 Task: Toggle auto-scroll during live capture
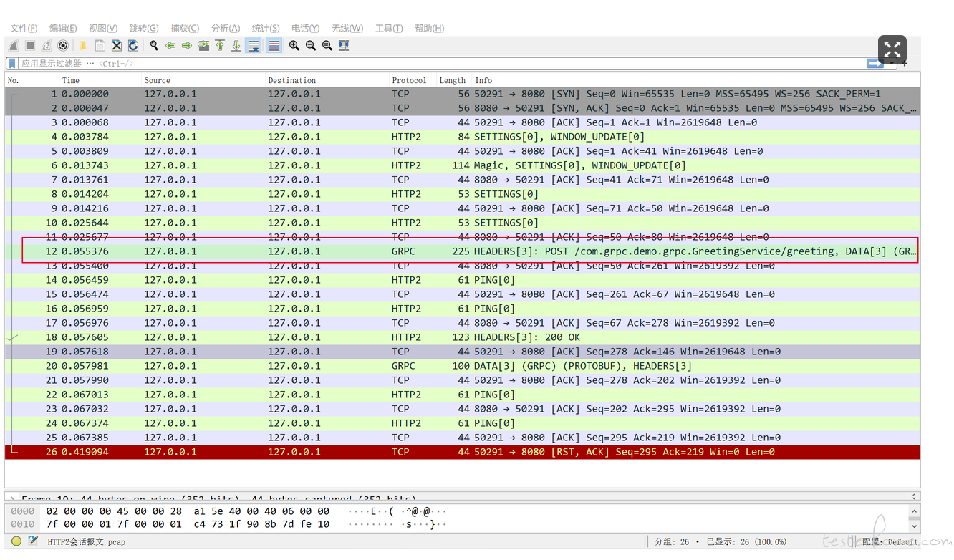[254, 46]
